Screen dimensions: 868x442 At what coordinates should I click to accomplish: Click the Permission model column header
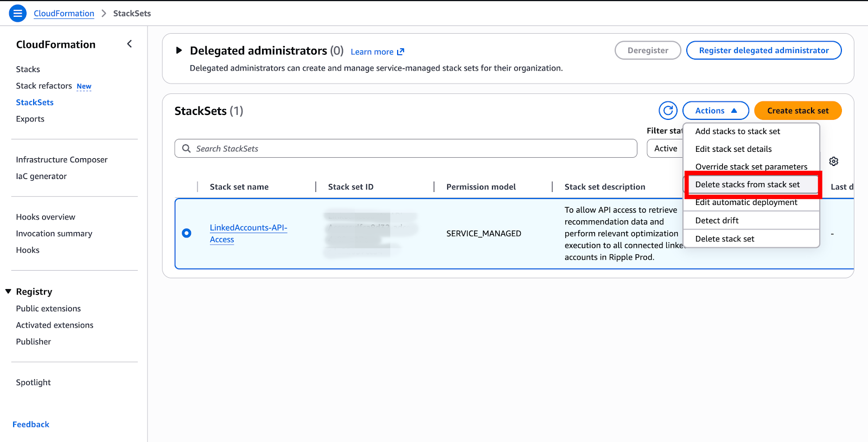point(481,187)
